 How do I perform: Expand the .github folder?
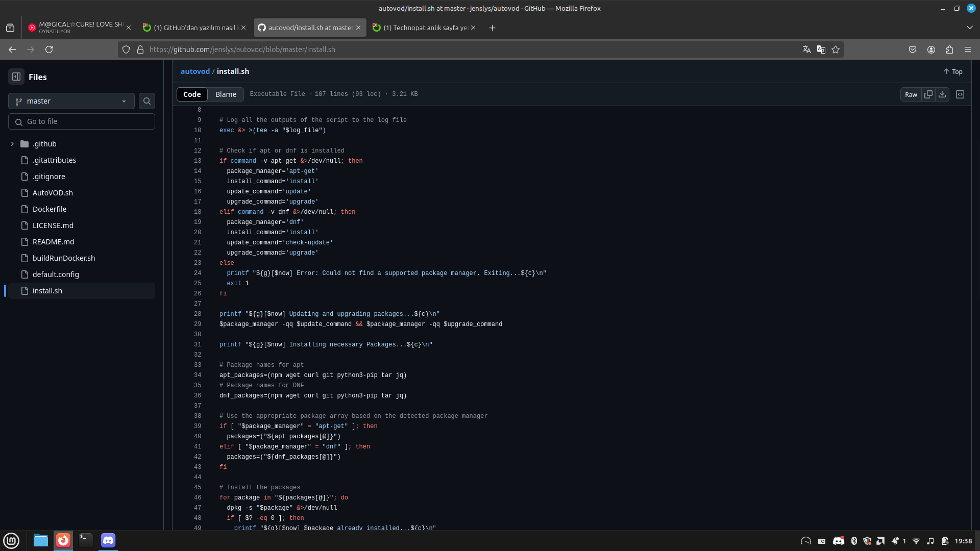click(12, 144)
